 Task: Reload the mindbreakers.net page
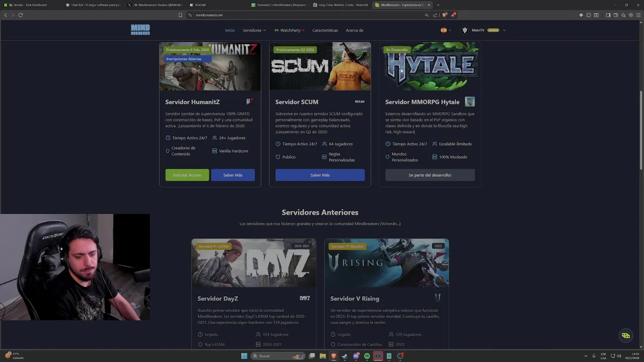[21, 15]
